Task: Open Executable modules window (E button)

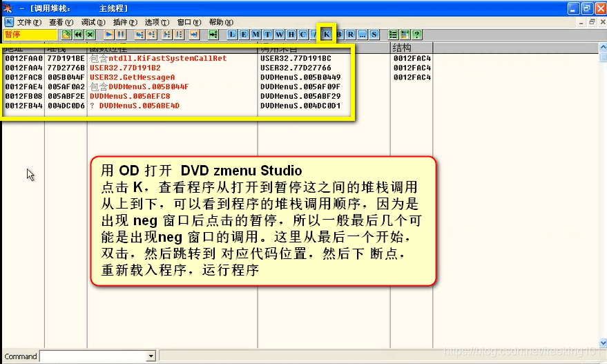Action: tap(244, 35)
